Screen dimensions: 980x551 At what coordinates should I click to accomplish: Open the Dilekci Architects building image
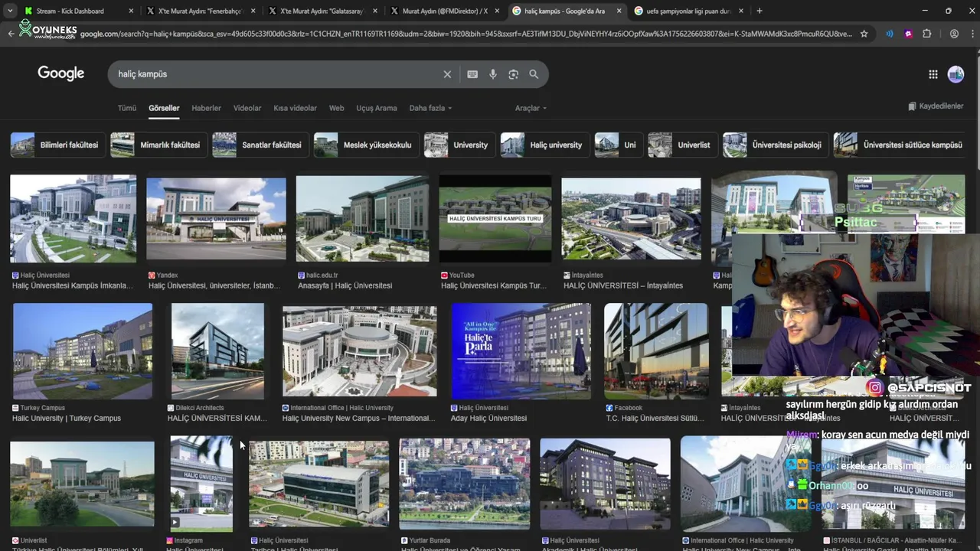[217, 351]
